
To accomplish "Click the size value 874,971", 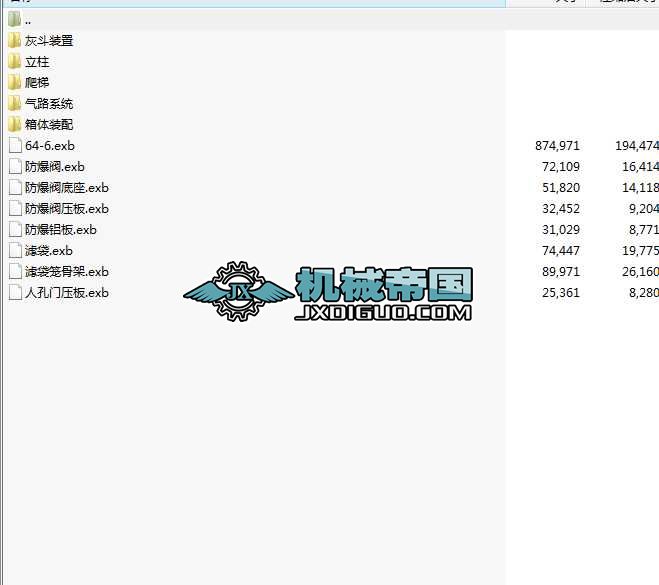I will (557, 146).
